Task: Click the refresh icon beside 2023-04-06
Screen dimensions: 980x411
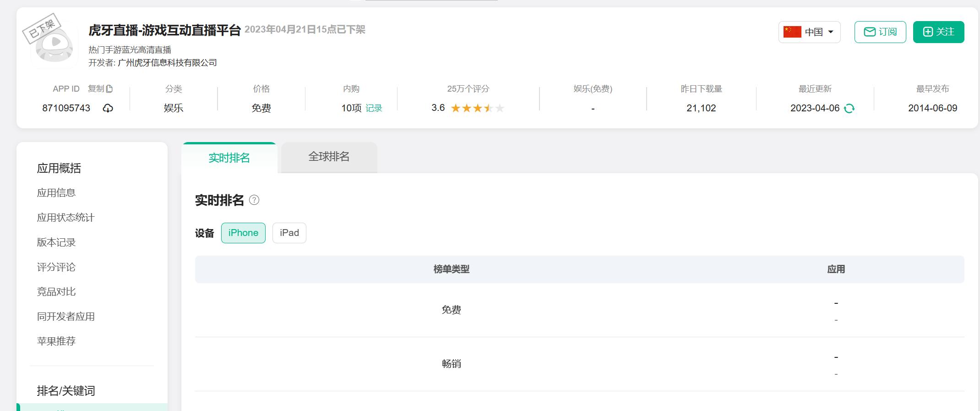Action: click(x=850, y=108)
